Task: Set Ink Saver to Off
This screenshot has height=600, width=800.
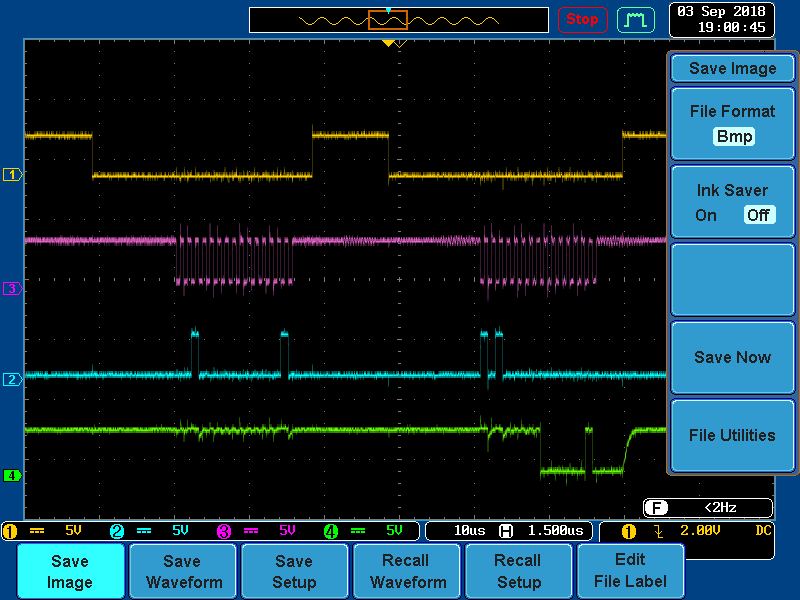Action: pyautogui.click(x=758, y=215)
